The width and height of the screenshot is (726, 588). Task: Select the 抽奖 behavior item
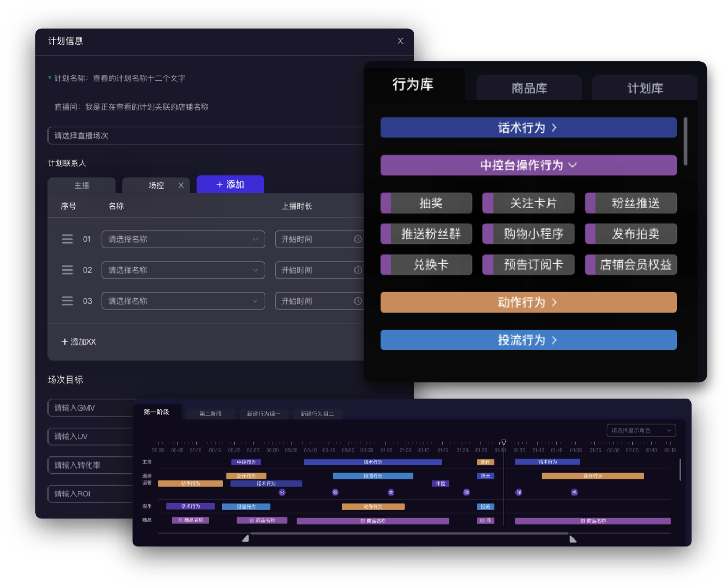(x=431, y=203)
